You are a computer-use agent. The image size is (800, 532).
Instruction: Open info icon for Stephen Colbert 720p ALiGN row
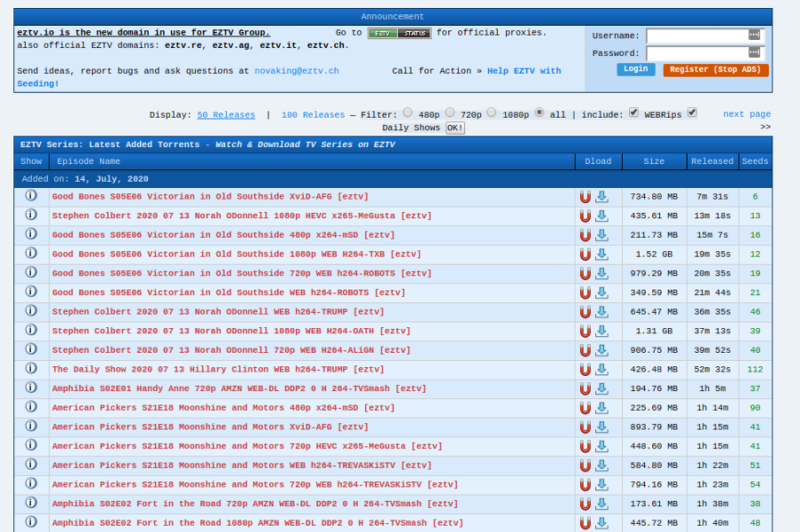coord(31,350)
